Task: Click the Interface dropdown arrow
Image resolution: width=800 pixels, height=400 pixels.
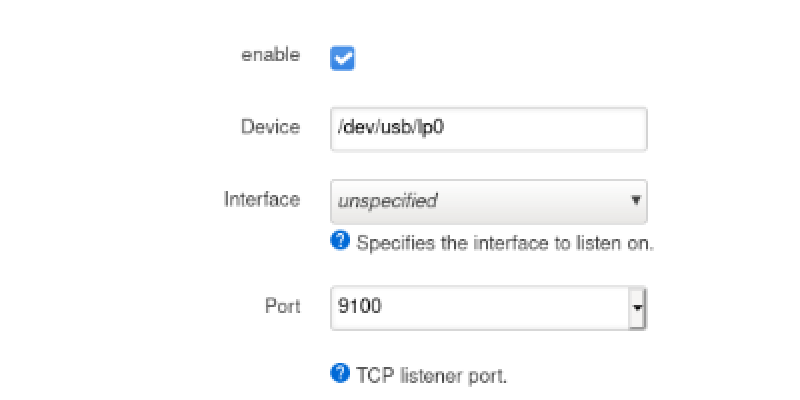Action: pos(635,200)
